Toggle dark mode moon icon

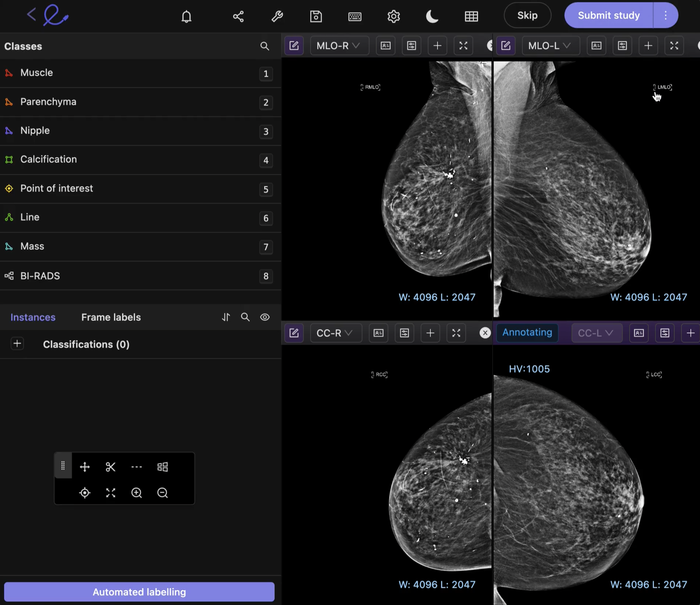coord(432,16)
